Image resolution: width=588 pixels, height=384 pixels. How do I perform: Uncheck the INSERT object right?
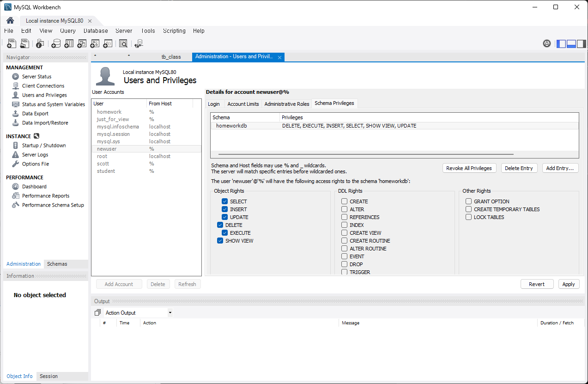(x=224, y=209)
